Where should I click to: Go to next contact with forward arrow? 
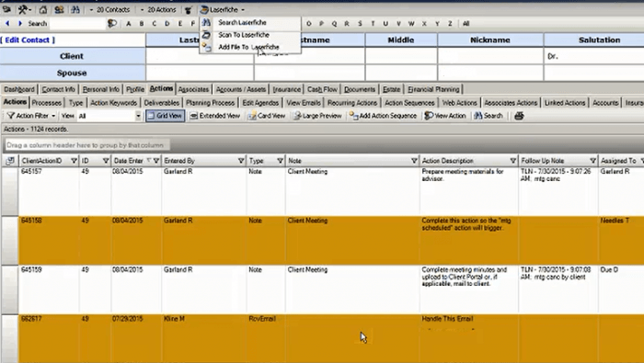(19, 23)
